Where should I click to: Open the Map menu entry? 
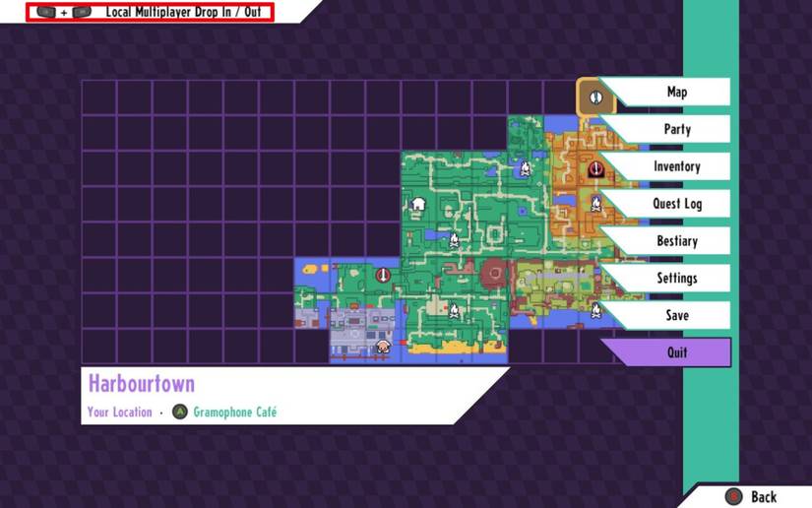point(676,93)
